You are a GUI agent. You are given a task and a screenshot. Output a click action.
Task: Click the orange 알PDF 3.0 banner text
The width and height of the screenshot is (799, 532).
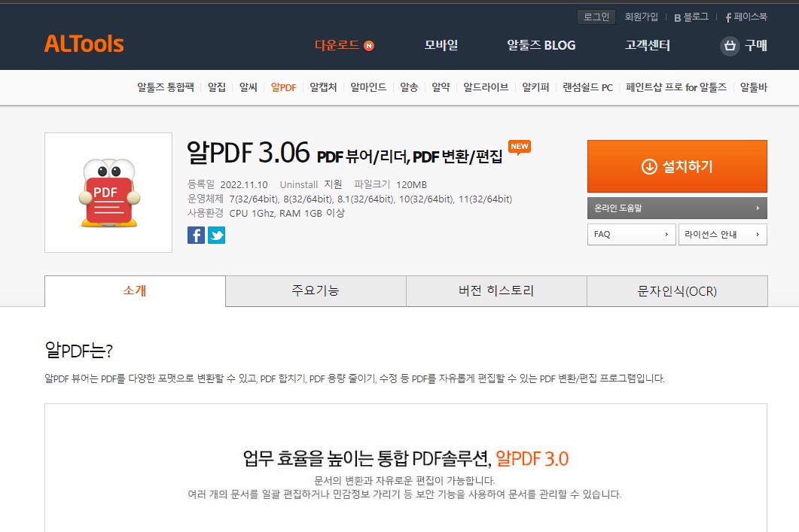coord(532,459)
